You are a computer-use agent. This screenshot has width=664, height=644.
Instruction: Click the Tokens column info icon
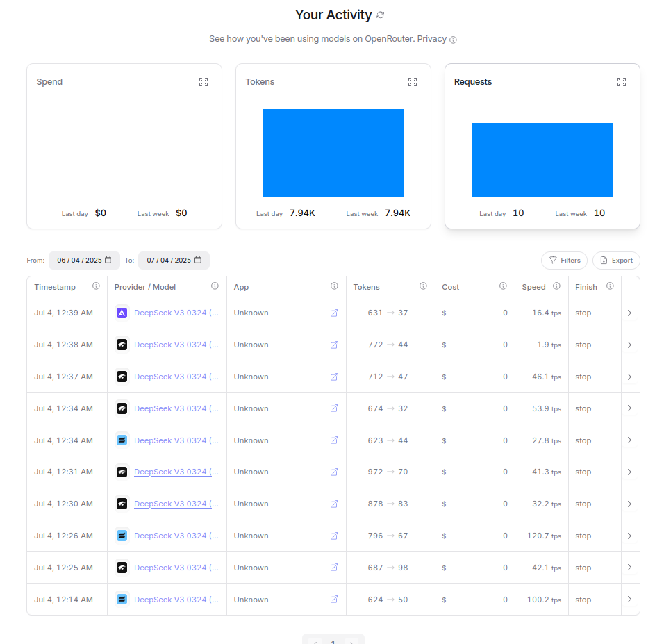point(423,286)
